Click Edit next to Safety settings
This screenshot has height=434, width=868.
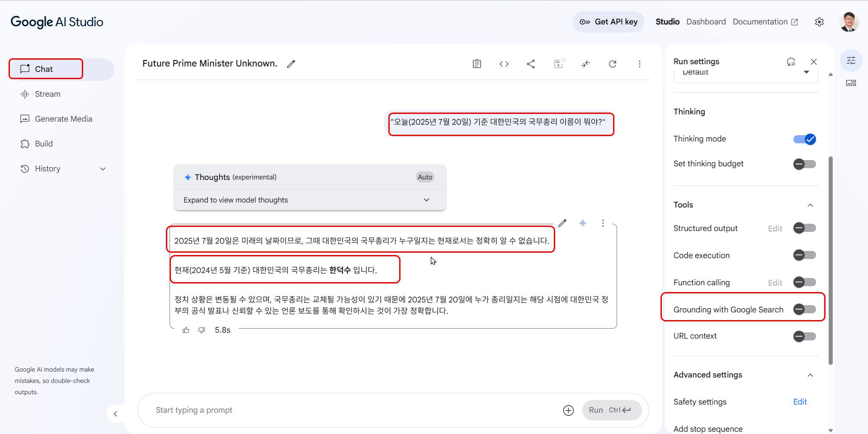(800, 402)
